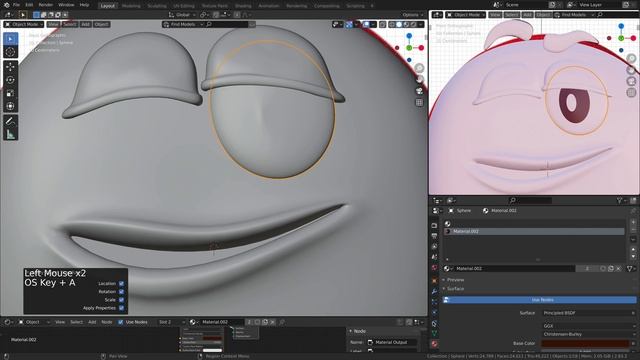640x360 pixels.
Task: Select the Transform tool in left toolbar
Action: pos(11,106)
